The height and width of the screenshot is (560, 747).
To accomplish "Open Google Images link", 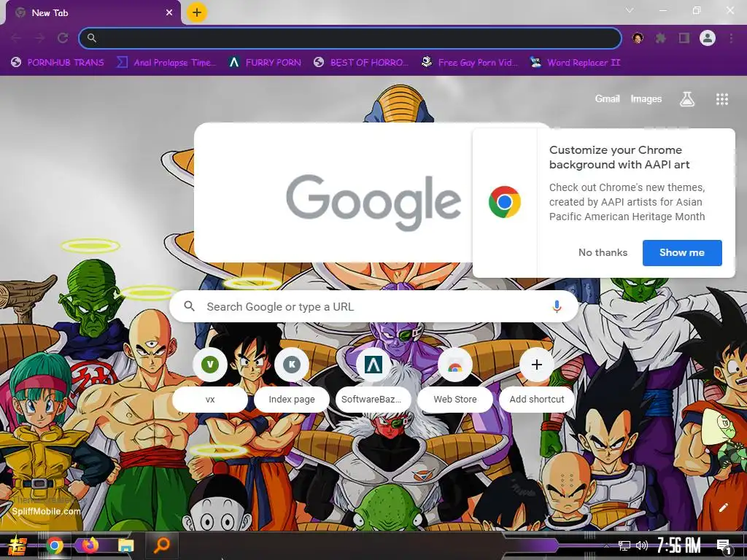I will click(646, 98).
